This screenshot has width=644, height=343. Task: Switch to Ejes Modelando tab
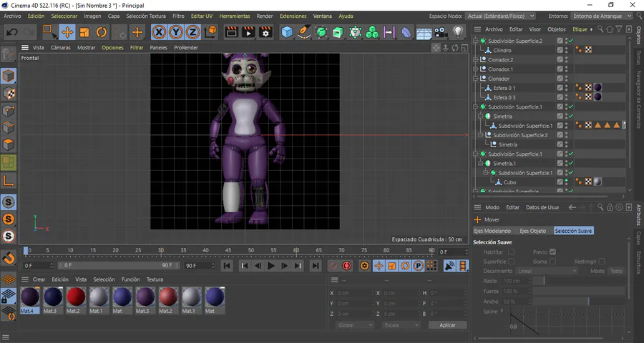click(492, 231)
